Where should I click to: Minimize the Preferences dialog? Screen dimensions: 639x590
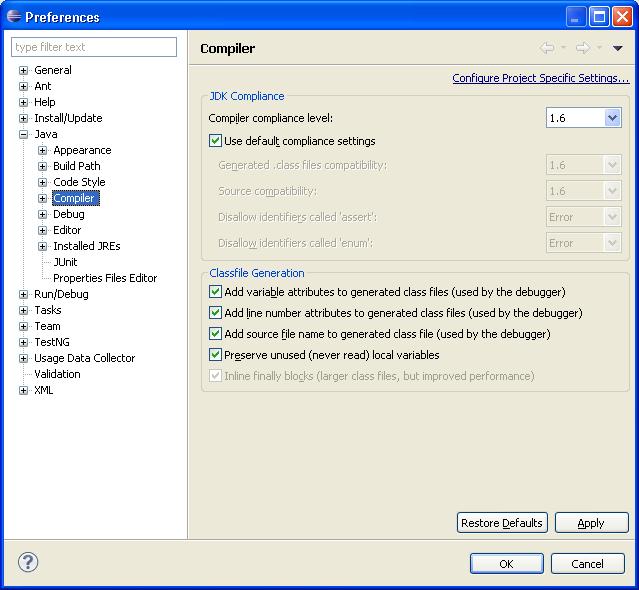pos(575,17)
